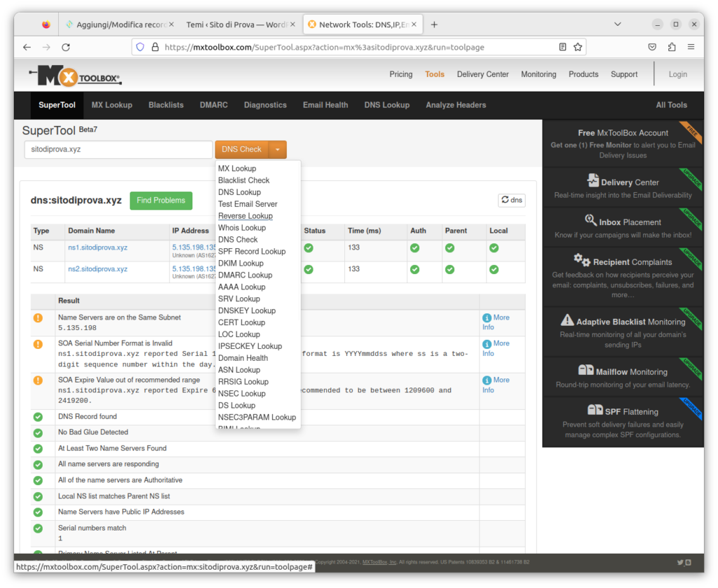Choose NSEC3PARAM Lookup from the dropdown

[x=257, y=417]
